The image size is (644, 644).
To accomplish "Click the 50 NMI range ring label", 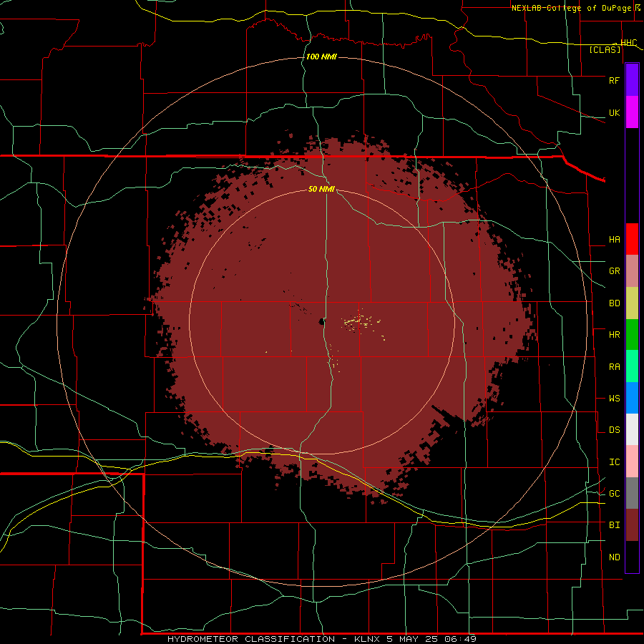I will coord(321,189).
